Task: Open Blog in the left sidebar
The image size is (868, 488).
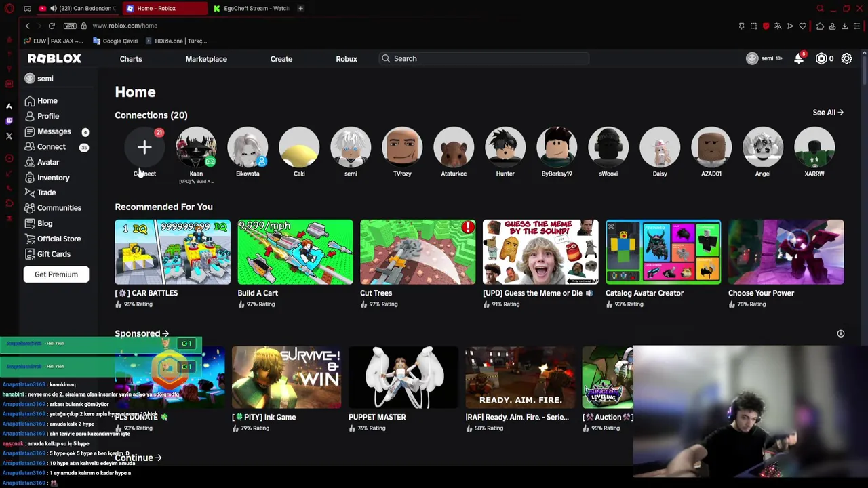Action: 45,223
